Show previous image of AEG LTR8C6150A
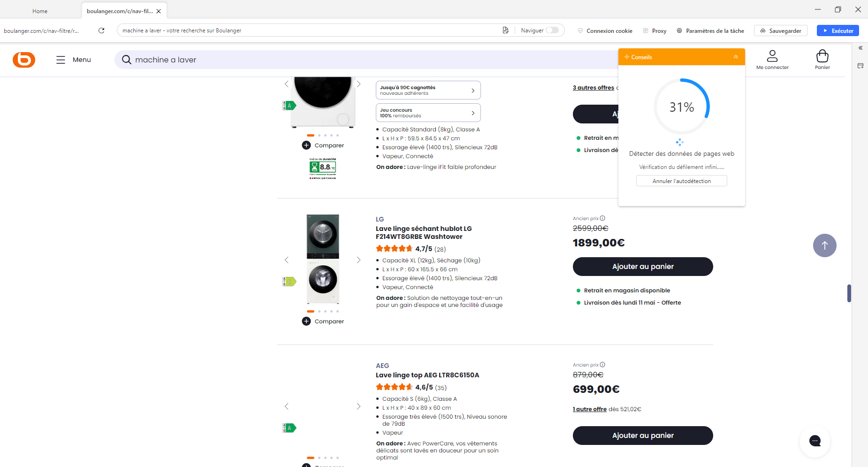This screenshot has width=868, height=467. (287, 406)
